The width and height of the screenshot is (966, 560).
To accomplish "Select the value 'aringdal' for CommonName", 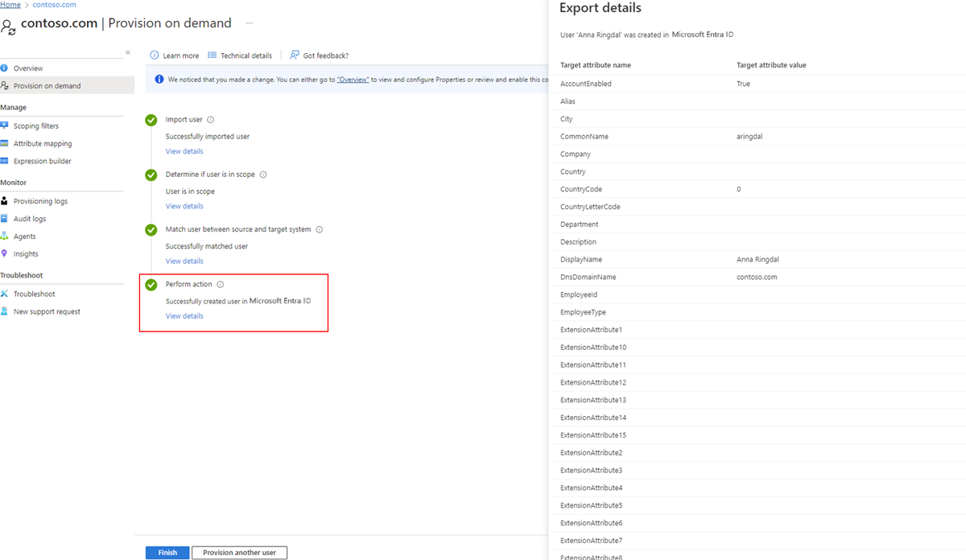I will pyautogui.click(x=749, y=137).
